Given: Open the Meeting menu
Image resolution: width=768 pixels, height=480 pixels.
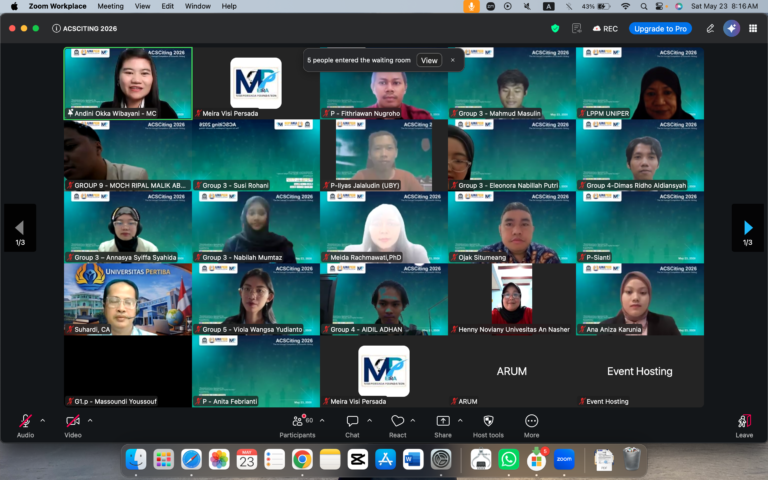Looking at the screenshot, I should point(110,6).
